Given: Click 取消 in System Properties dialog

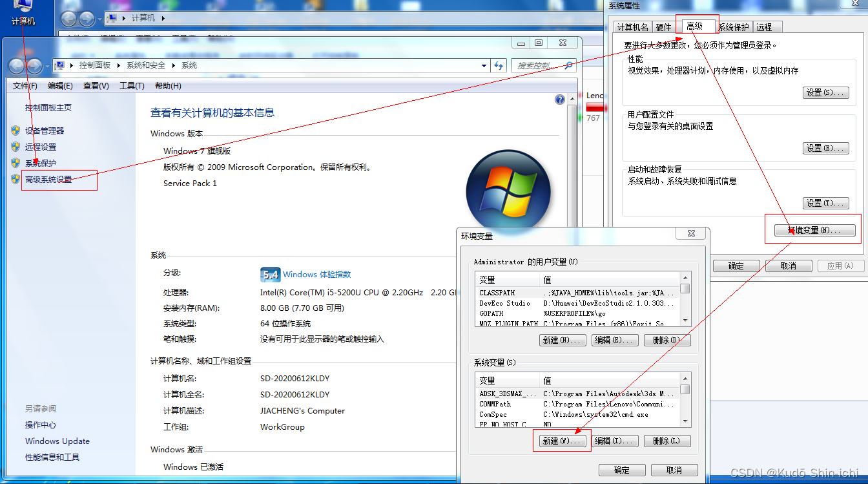Looking at the screenshot, I should 789,266.
